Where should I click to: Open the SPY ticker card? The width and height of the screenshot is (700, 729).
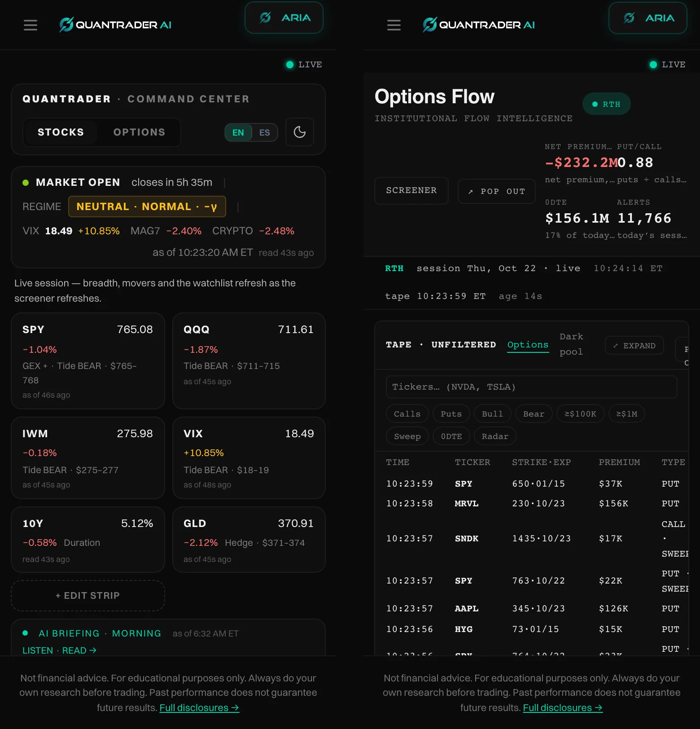coord(88,361)
